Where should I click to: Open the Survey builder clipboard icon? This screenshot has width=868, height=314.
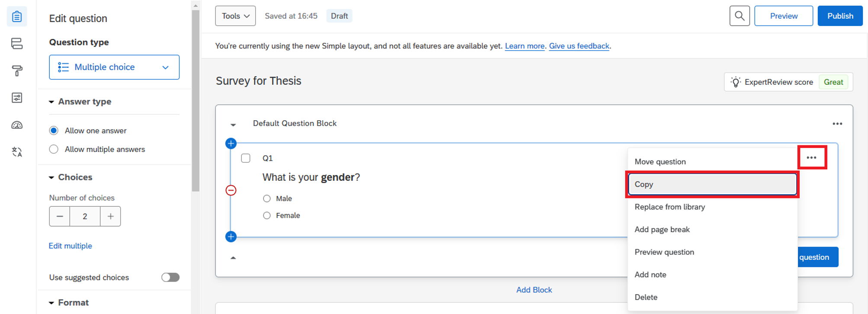[17, 16]
